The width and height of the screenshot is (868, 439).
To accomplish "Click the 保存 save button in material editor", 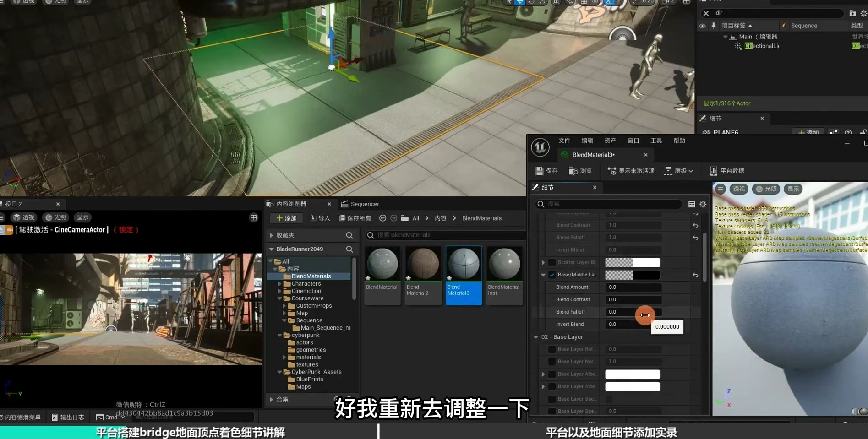I will [x=546, y=171].
